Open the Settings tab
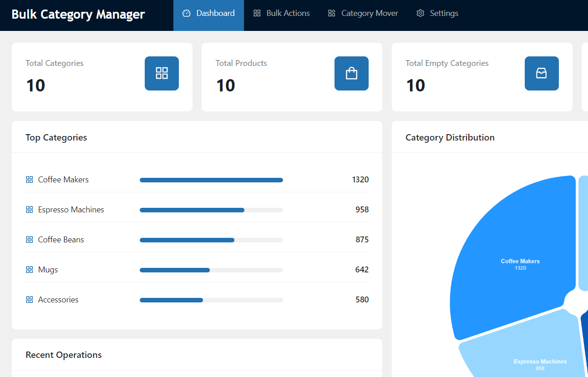The width and height of the screenshot is (588, 377). point(437,14)
